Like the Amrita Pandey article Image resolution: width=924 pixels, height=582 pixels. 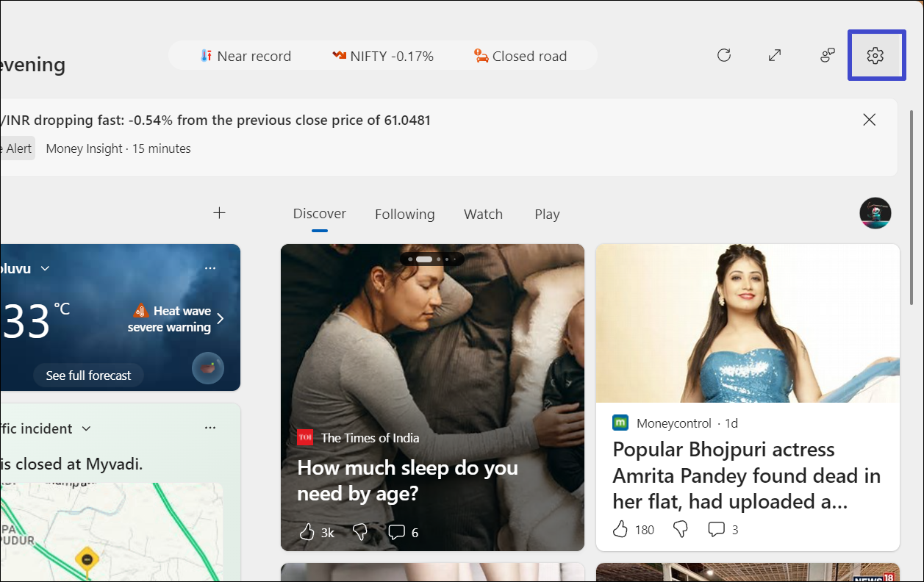tap(621, 529)
